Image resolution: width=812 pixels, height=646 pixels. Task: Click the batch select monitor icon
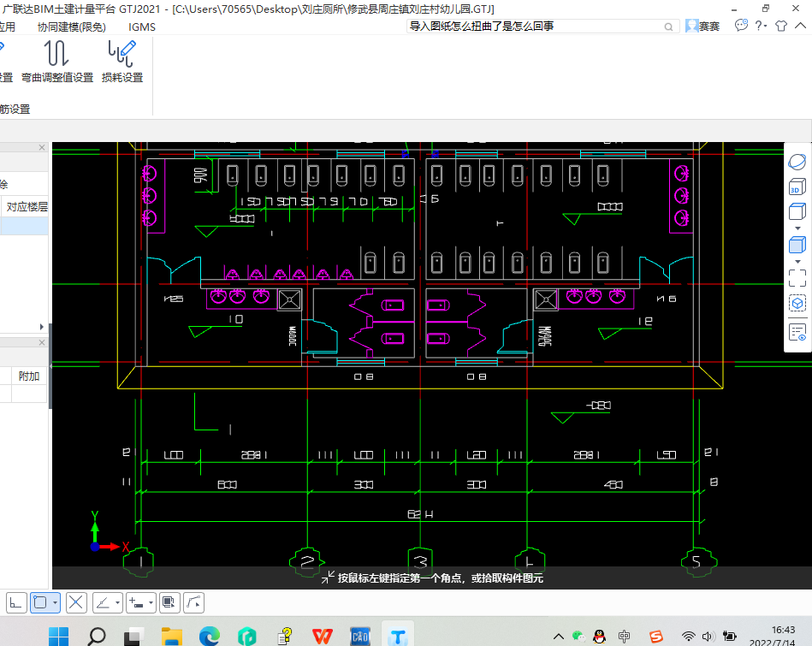point(169,602)
